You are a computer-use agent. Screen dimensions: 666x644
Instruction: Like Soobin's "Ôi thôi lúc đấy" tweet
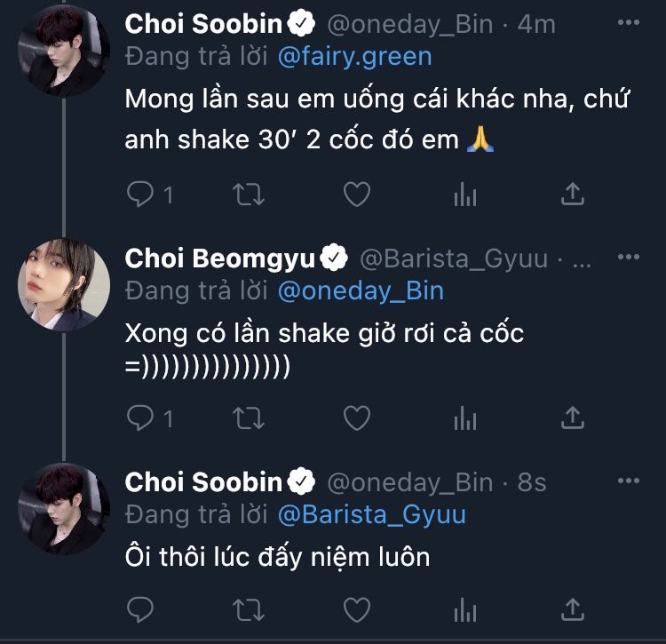click(356, 609)
